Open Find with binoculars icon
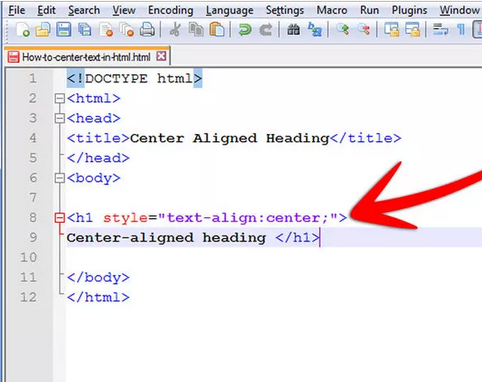The width and height of the screenshot is (482, 386). point(293,30)
